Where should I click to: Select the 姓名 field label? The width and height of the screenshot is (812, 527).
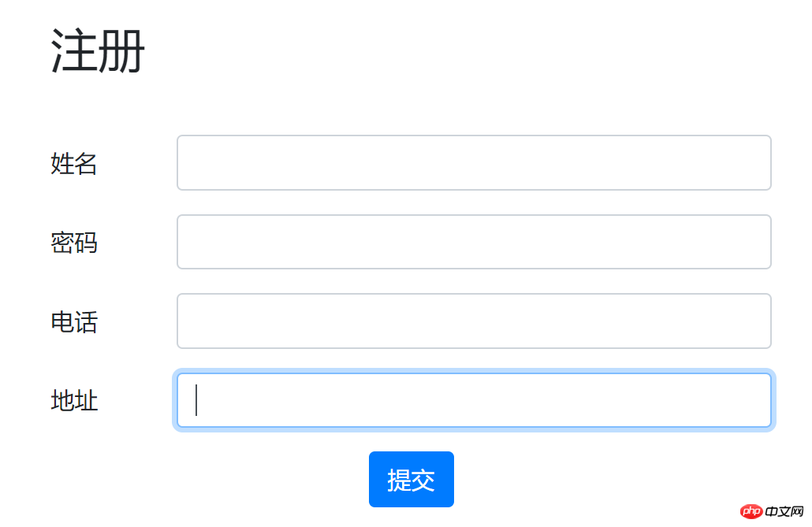[73, 165]
